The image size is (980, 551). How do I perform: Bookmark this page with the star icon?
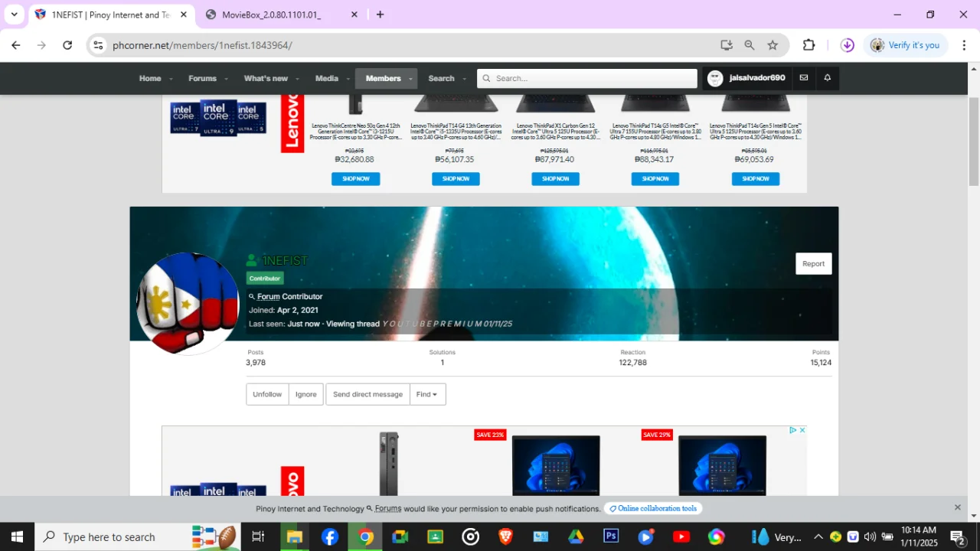click(773, 45)
